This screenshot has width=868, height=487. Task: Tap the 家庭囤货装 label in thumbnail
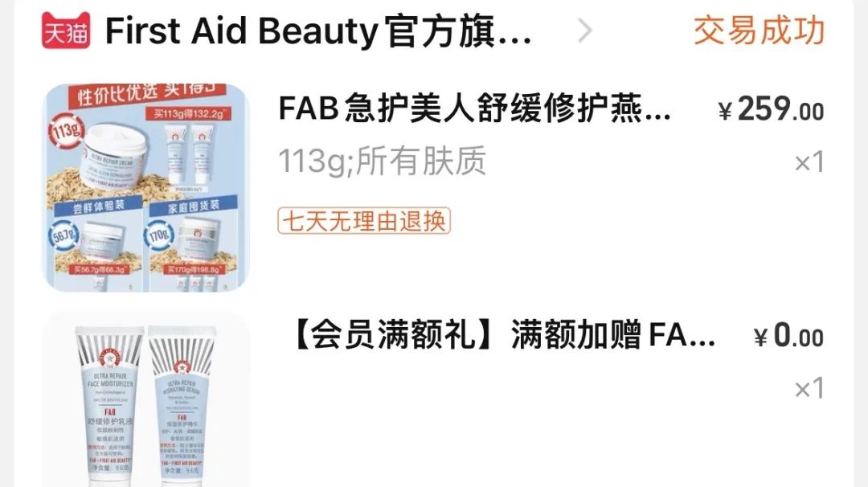(x=194, y=207)
